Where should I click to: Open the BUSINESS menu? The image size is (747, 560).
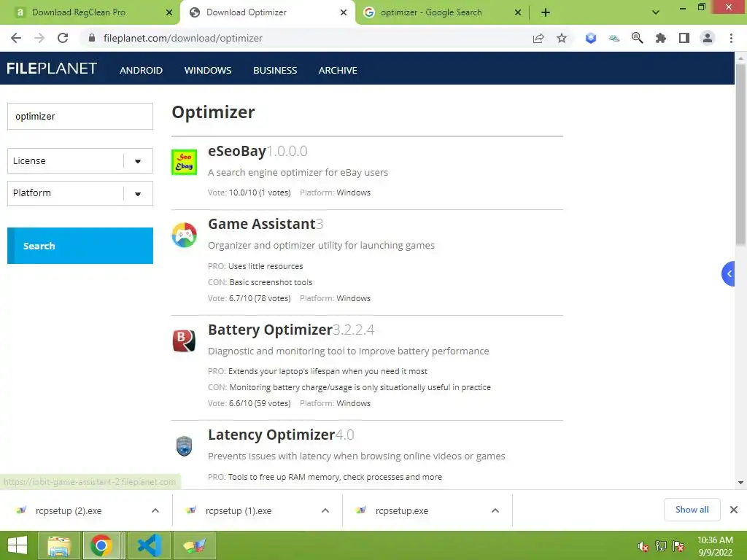(275, 70)
